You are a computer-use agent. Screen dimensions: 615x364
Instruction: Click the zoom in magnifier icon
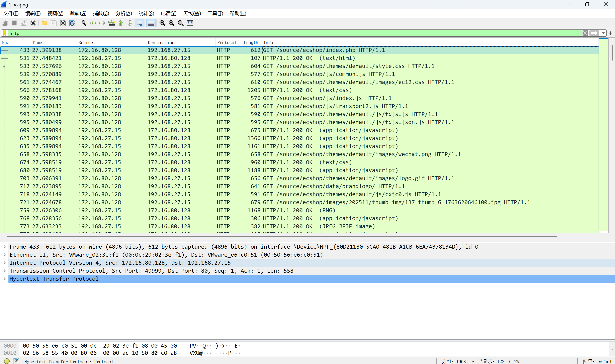click(162, 23)
